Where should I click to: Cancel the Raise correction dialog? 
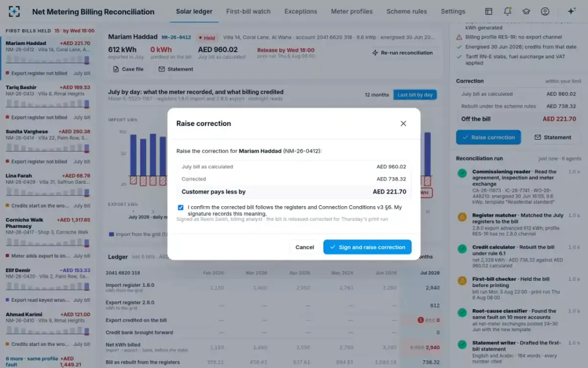coord(305,247)
